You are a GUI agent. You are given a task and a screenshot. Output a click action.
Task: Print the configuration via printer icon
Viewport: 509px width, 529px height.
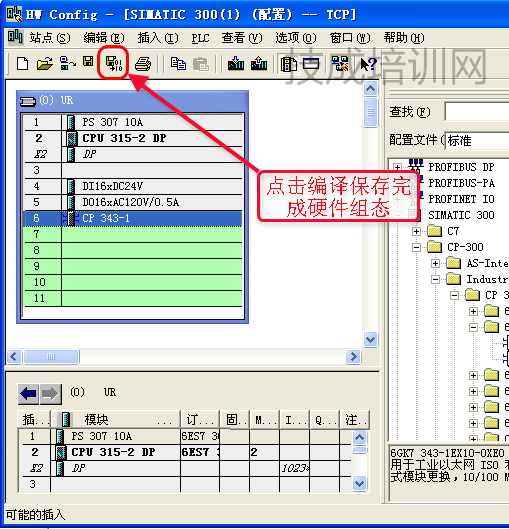(143, 64)
